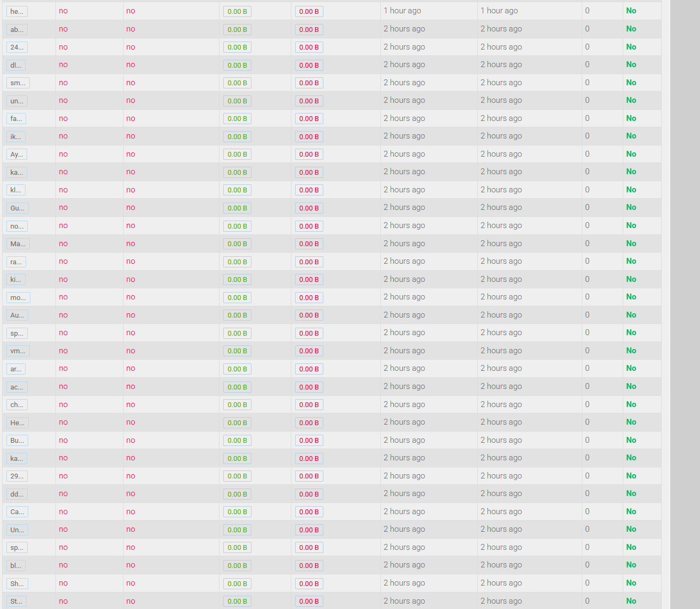This screenshot has width=700, height=609.
Task: Click red 0.00 B badge in 'ra...' row
Action: click(309, 262)
